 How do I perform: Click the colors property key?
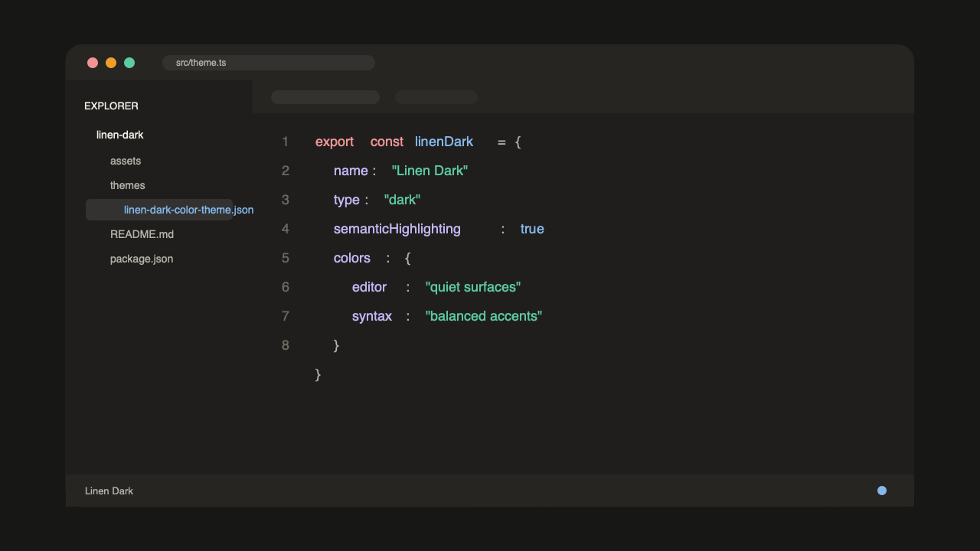352,258
